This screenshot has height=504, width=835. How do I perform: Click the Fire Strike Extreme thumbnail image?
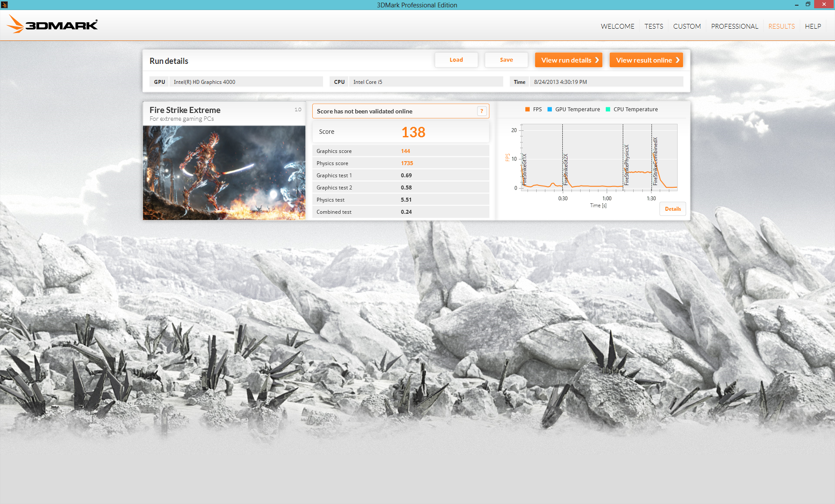224,173
